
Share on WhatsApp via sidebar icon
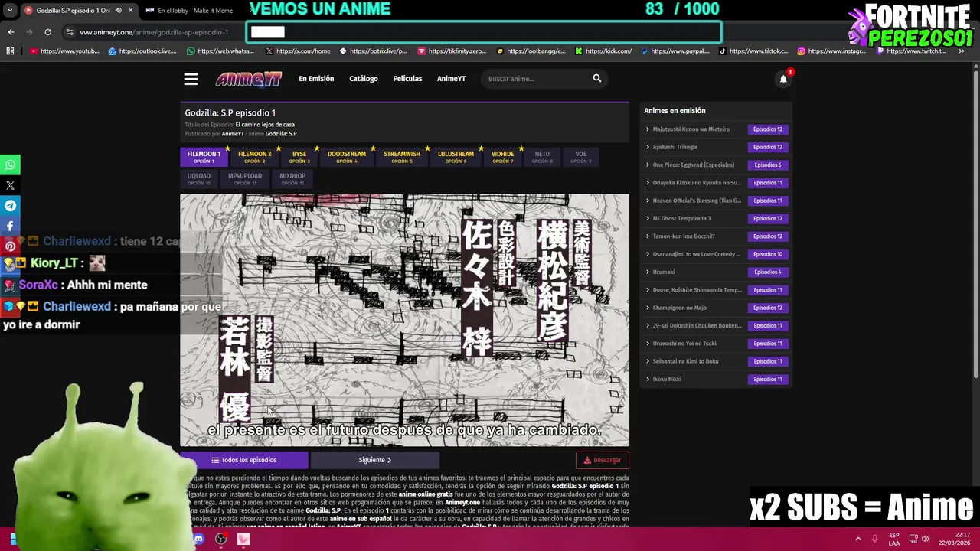click(10, 165)
